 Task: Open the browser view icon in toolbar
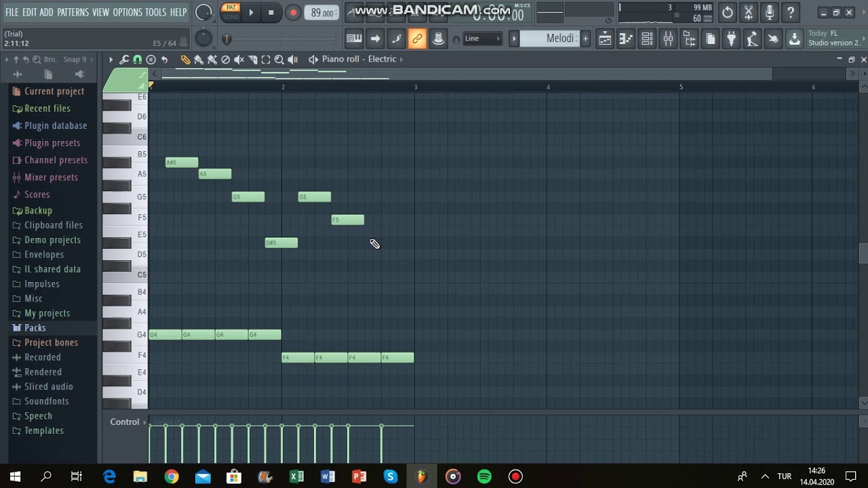689,39
